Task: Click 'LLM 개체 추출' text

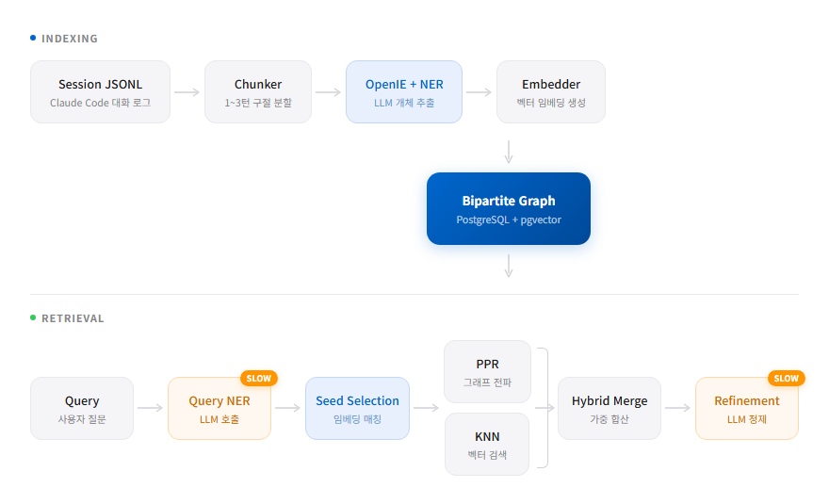Action: pyautogui.click(x=404, y=103)
